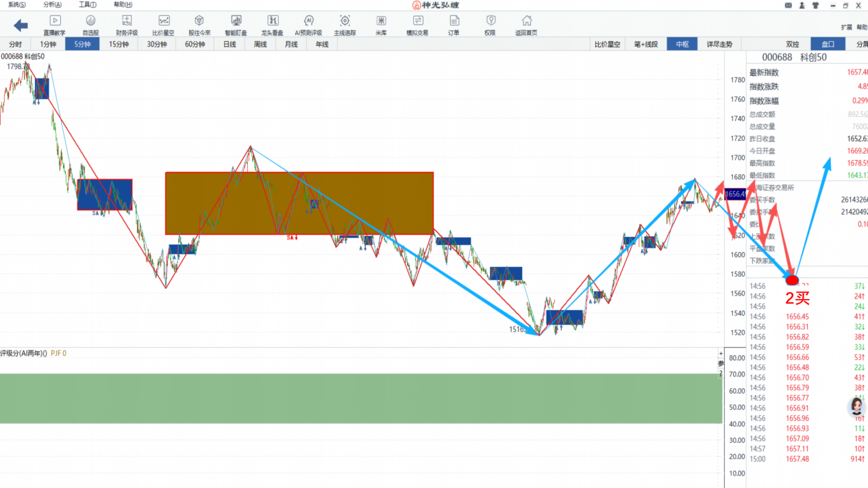The height and width of the screenshot is (488, 868).
Task: Switch to the 日线 daily chart tab
Action: 230,44
